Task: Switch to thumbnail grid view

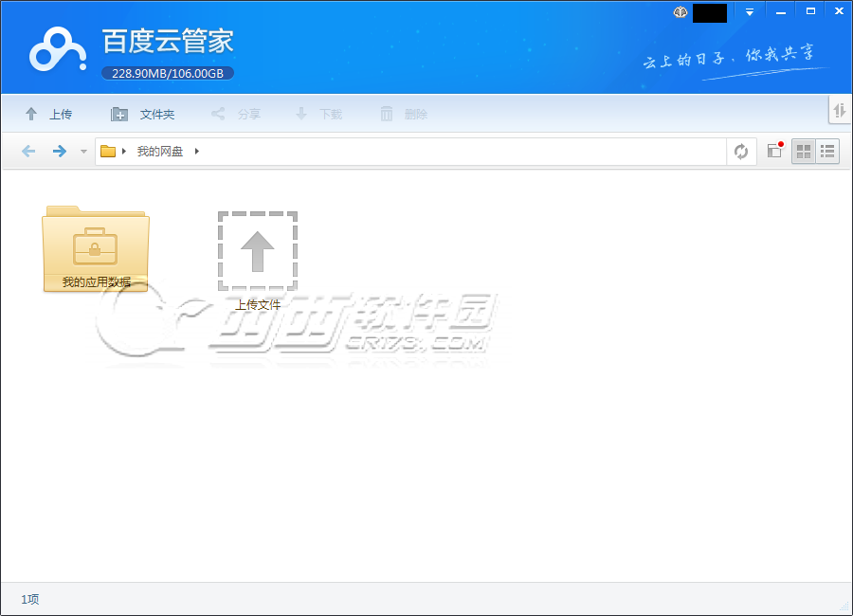Action: point(804,152)
